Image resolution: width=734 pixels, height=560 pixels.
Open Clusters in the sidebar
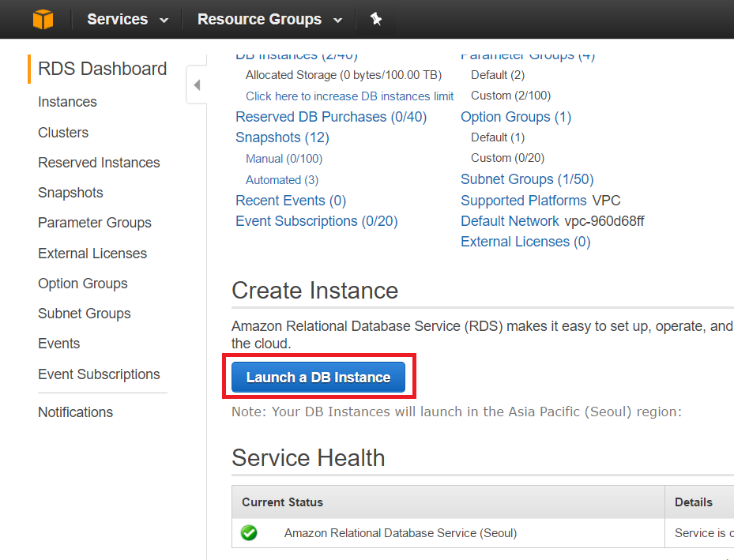tap(63, 133)
